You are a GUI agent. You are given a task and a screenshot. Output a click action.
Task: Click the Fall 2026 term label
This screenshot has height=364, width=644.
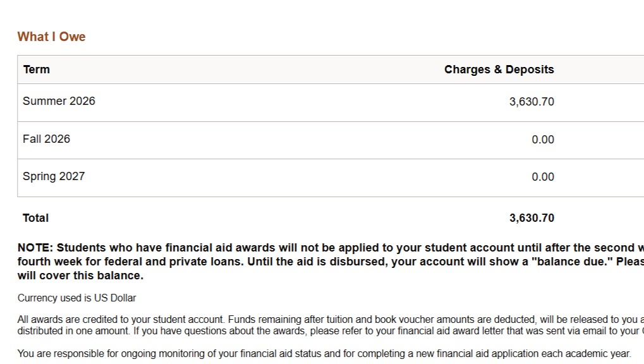click(46, 139)
